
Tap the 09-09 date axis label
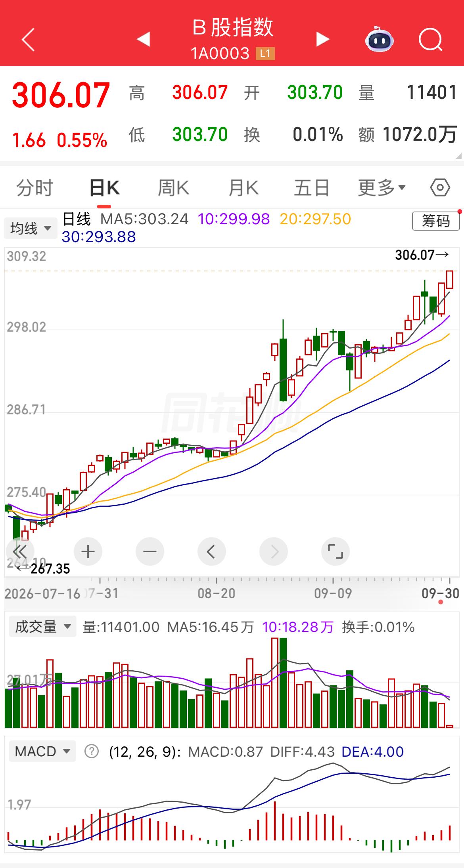(x=333, y=593)
